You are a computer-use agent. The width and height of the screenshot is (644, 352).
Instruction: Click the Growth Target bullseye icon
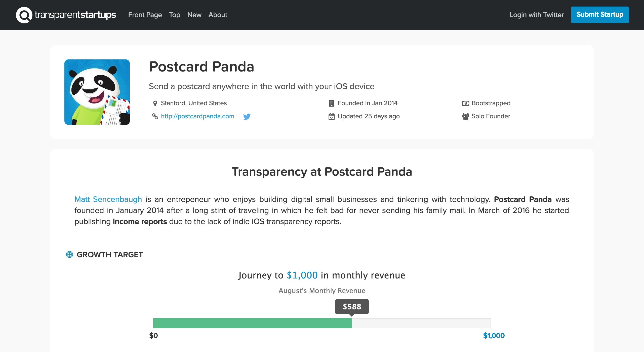pos(69,255)
